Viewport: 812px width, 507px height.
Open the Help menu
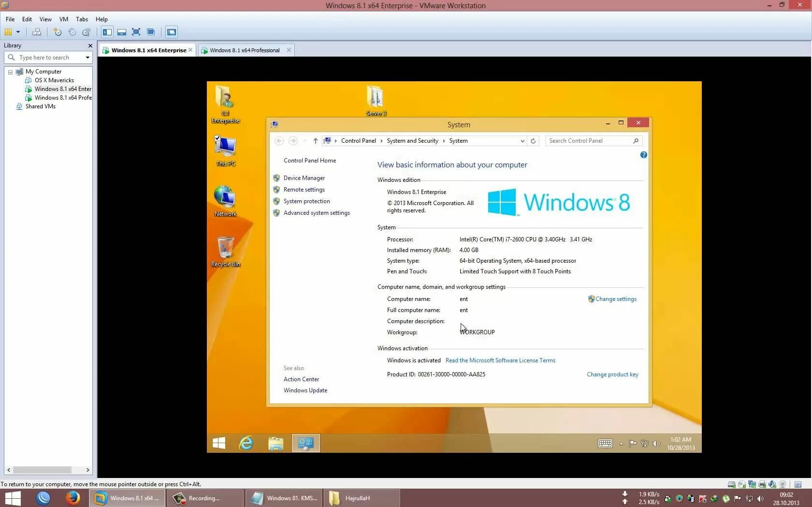click(x=101, y=19)
